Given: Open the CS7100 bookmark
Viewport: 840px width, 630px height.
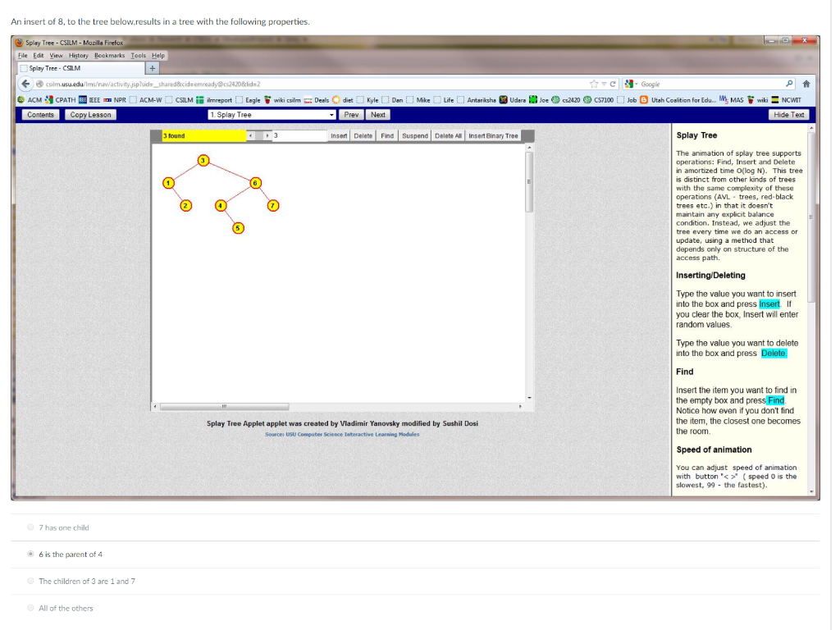Looking at the screenshot, I should [x=598, y=99].
